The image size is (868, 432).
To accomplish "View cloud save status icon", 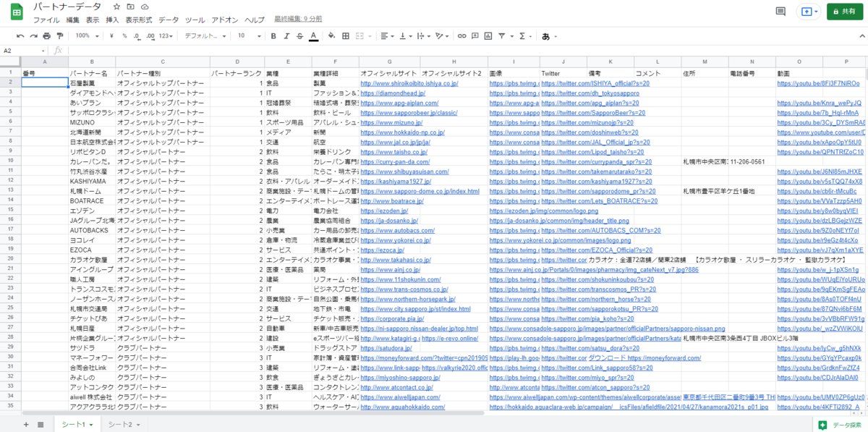I will coord(145,7).
